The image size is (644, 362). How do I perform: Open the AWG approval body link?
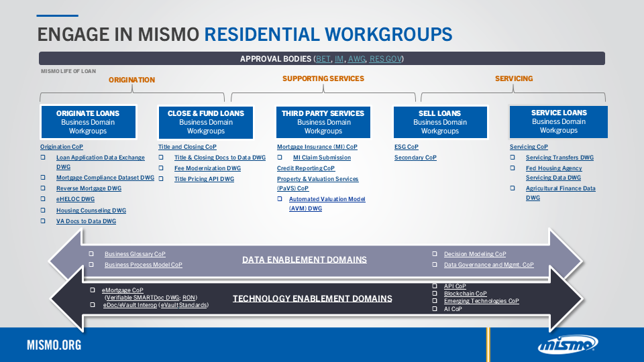coord(356,59)
